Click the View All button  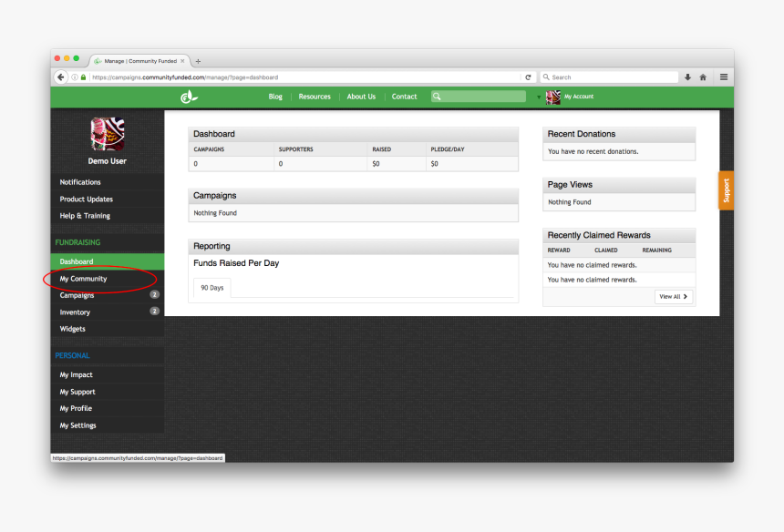point(674,297)
